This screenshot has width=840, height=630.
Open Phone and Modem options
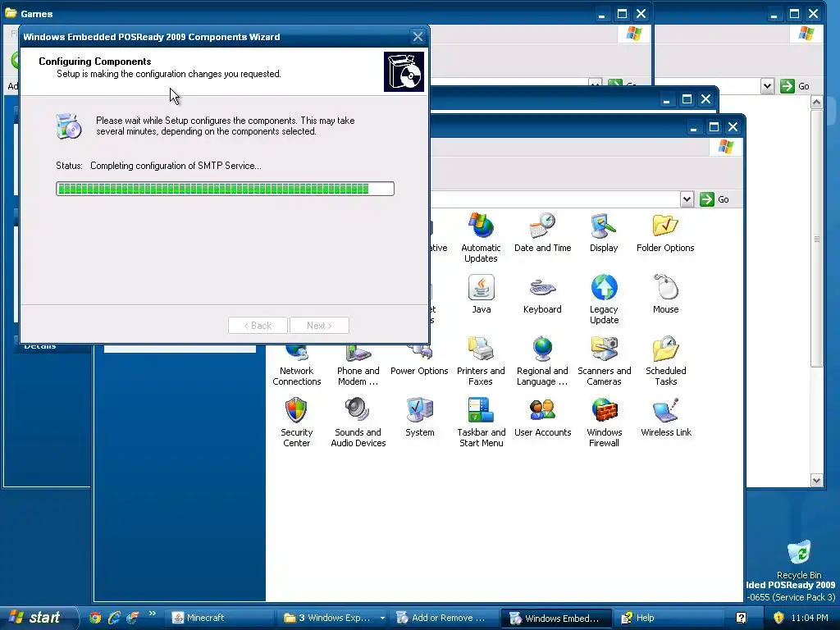[358, 365]
